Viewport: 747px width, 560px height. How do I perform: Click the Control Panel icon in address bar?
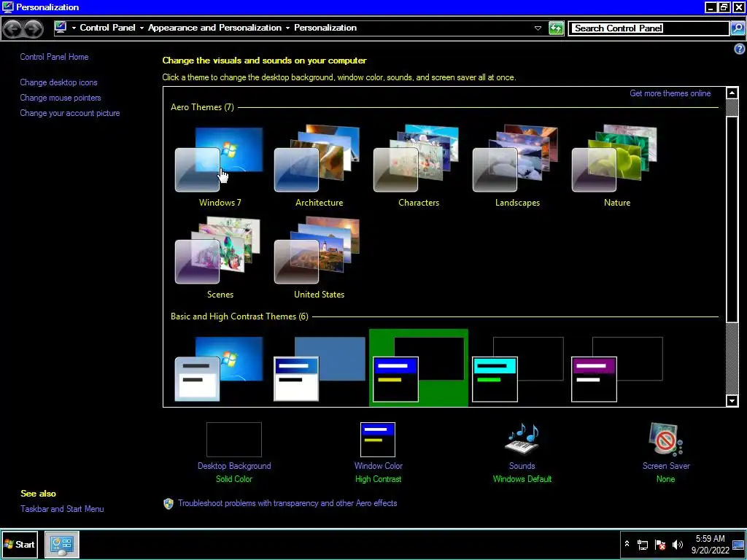(x=61, y=28)
